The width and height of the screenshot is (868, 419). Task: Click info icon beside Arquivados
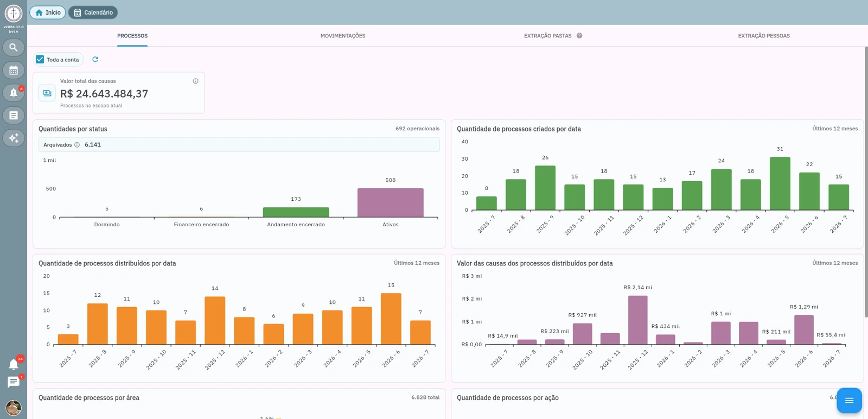tap(77, 145)
